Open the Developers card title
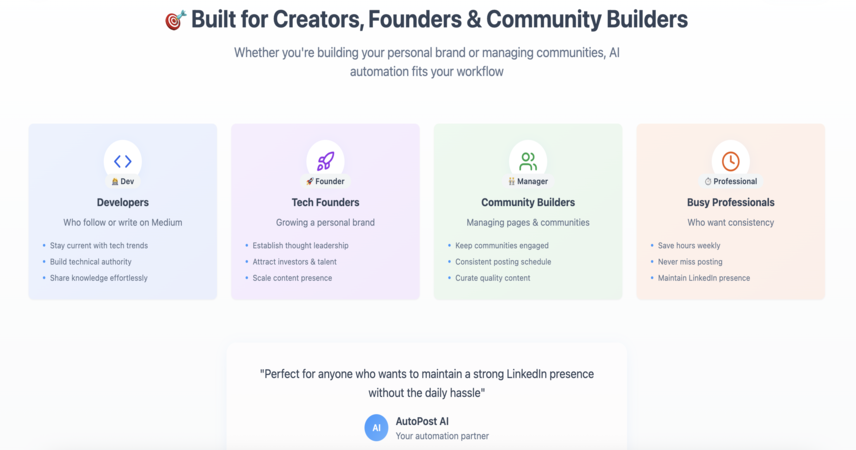This screenshot has width=856, height=450. click(x=123, y=203)
